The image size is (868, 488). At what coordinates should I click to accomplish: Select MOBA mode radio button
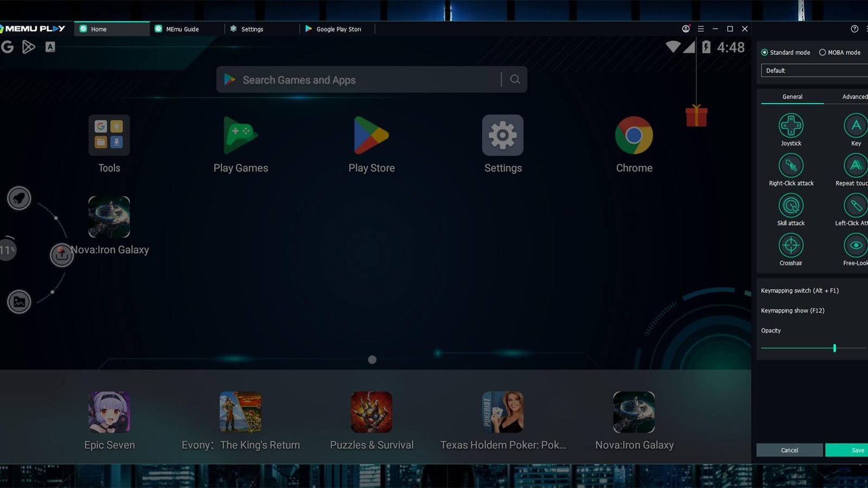tap(822, 53)
